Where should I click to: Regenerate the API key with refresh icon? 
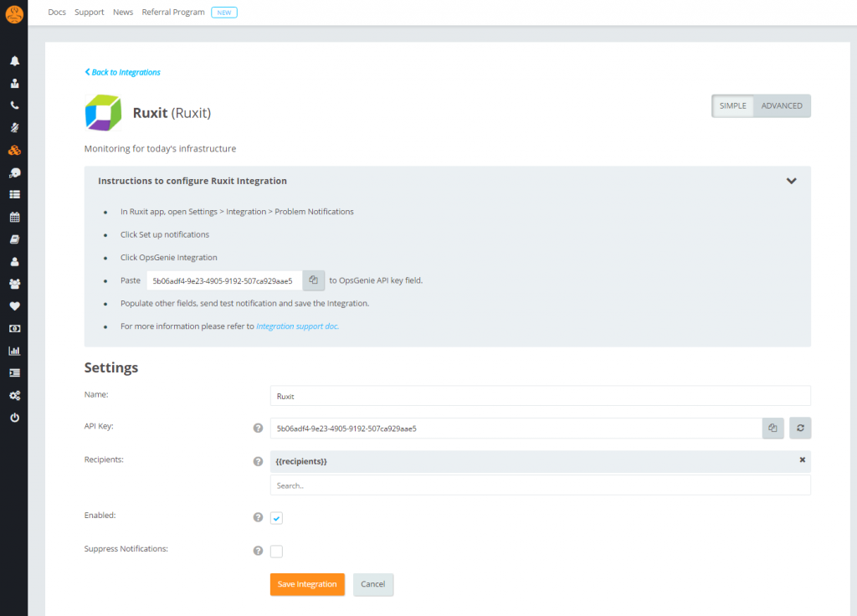point(800,428)
